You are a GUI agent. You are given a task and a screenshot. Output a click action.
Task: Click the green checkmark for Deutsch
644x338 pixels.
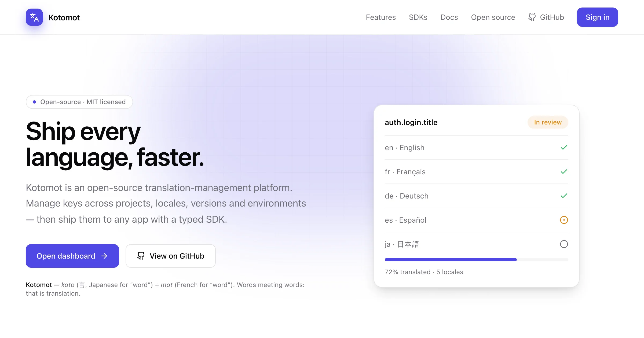coord(564,196)
